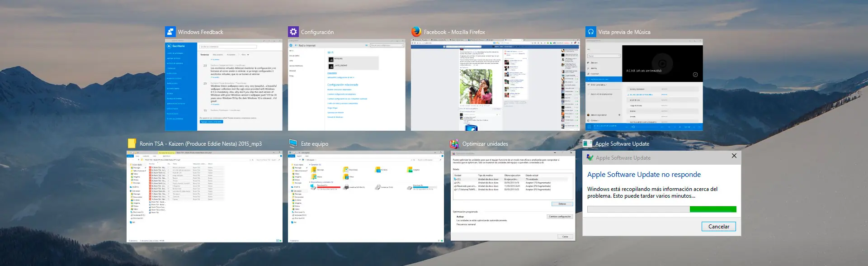The width and height of the screenshot is (868, 266).
Task: Click the Música headphones app icon
Action: point(591,32)
